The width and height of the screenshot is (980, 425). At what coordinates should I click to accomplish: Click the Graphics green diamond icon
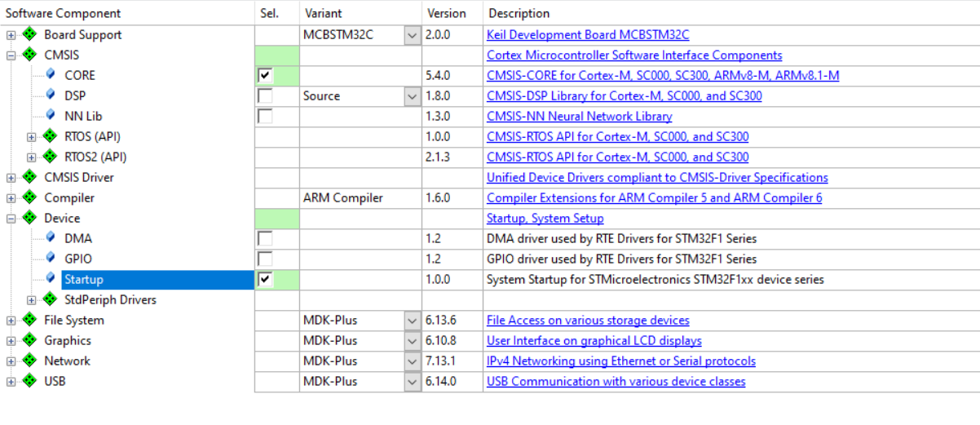tap(29, 340)
